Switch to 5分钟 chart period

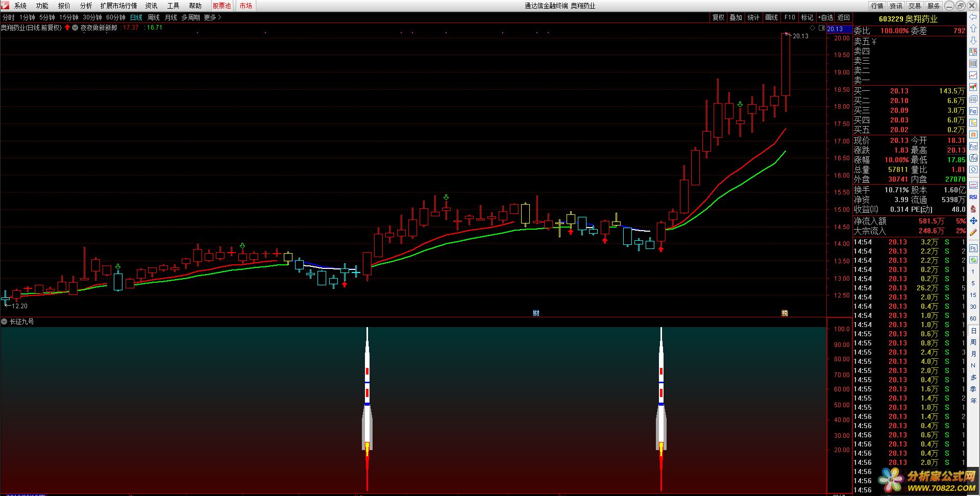coord(47,17)
